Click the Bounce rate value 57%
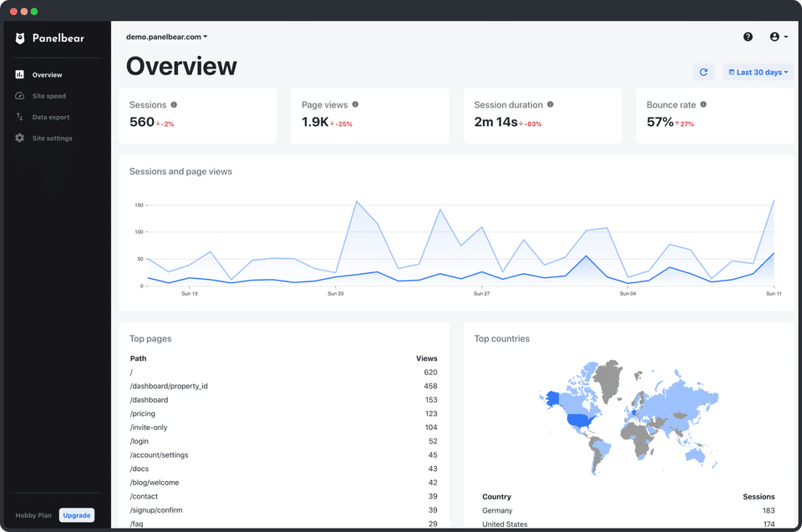Viewport: 802px width, 532px height. tap(660, 122)
